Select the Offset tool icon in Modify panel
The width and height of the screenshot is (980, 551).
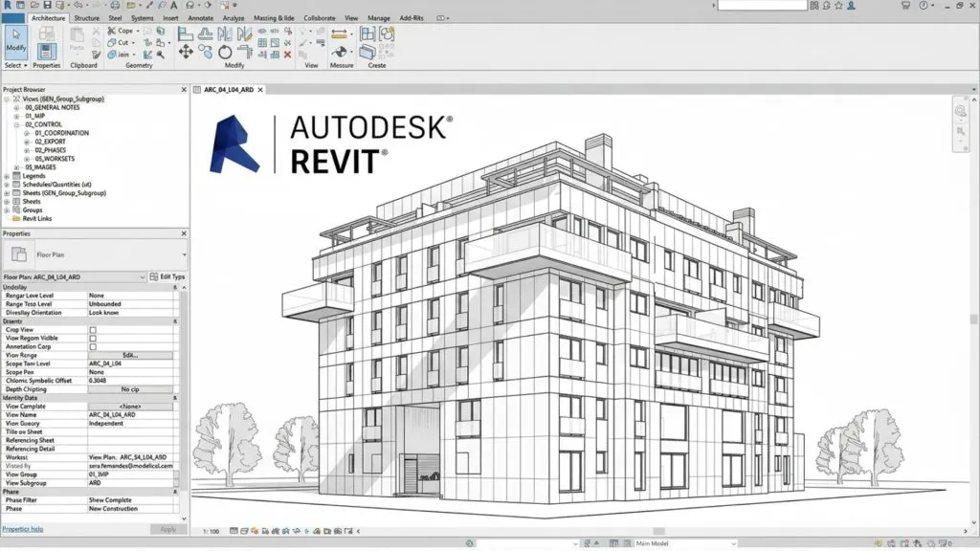point(205,33)
